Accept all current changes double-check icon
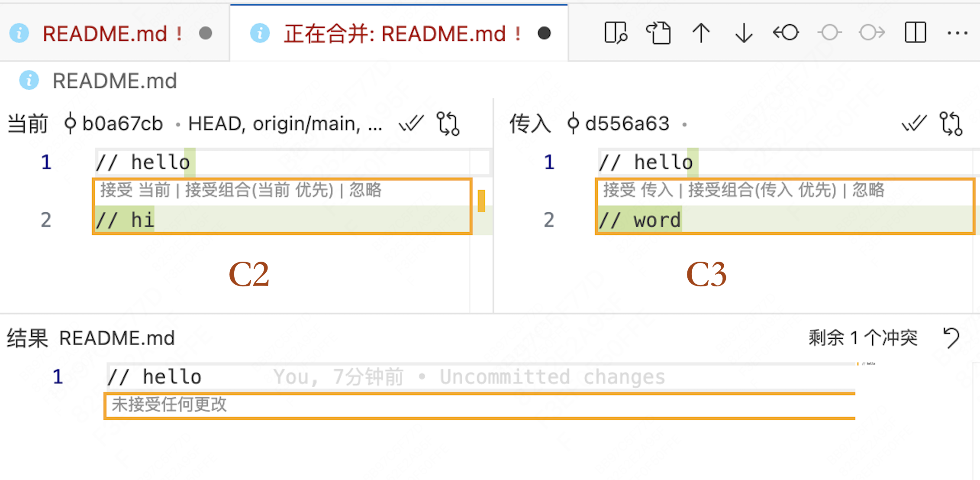The image size is (980, 480). pyautogui.click(x=411, y=123)
